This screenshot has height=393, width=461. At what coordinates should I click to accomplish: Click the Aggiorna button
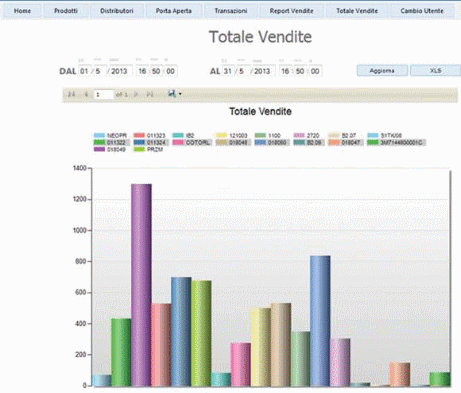click(x=382, y=71)
